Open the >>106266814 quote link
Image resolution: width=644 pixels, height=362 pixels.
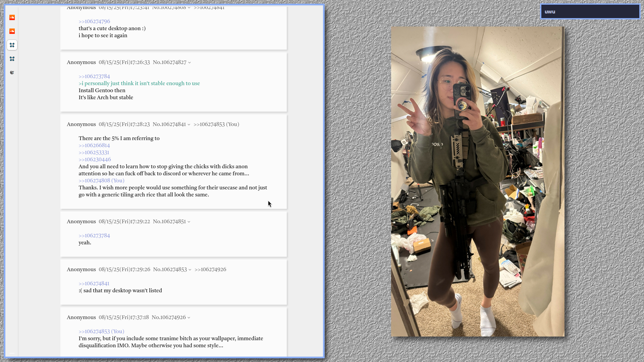point(94,145)
